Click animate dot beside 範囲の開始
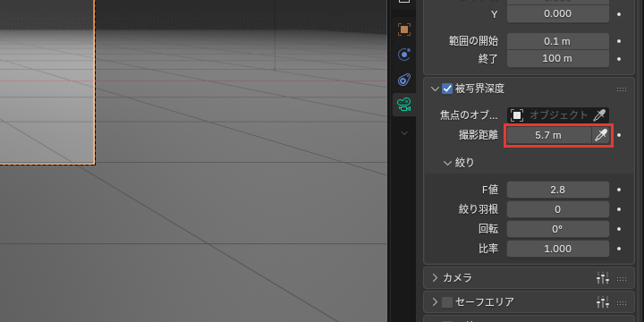The width and height of the screenshot is (644, 322). point(619,41)
